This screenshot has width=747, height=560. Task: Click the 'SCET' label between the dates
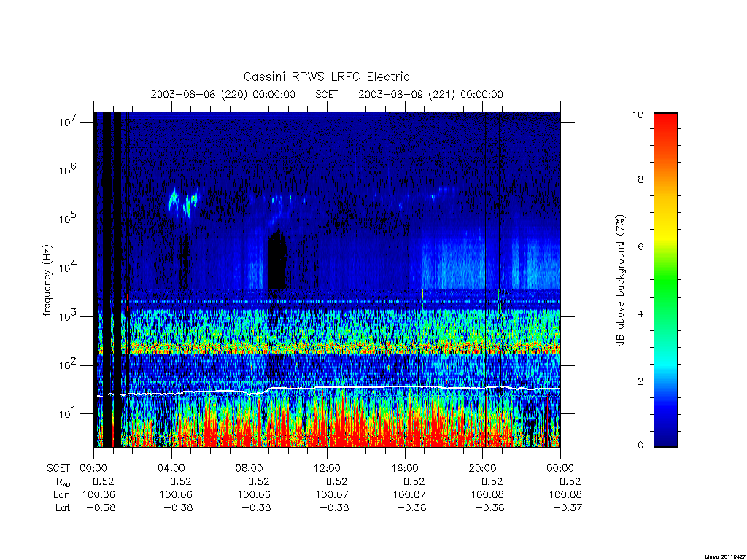tap(327, 94)
